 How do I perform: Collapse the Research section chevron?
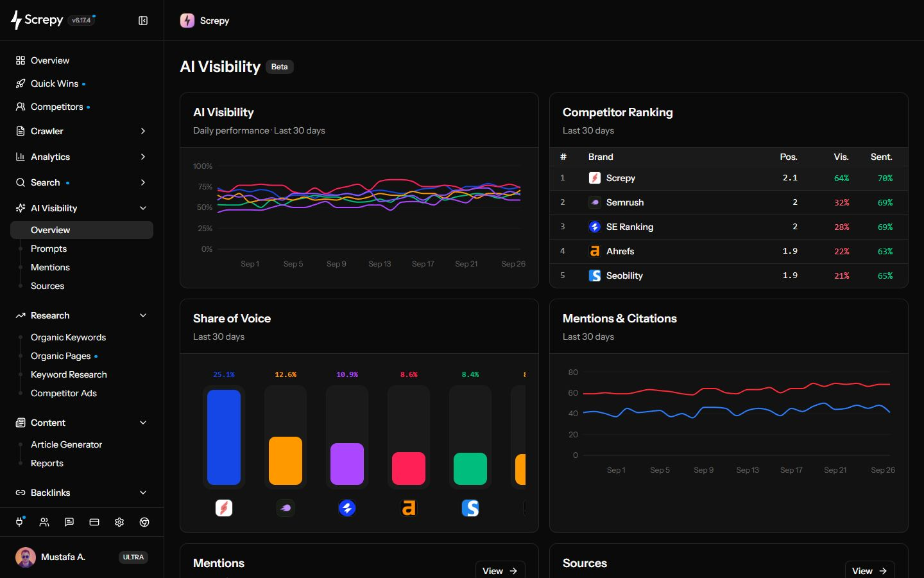click(143, 315)
